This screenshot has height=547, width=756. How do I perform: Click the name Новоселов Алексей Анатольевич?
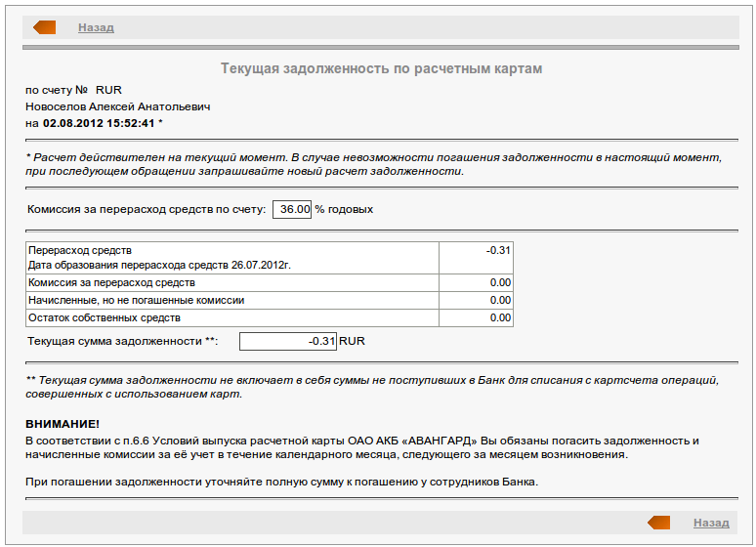117,106
